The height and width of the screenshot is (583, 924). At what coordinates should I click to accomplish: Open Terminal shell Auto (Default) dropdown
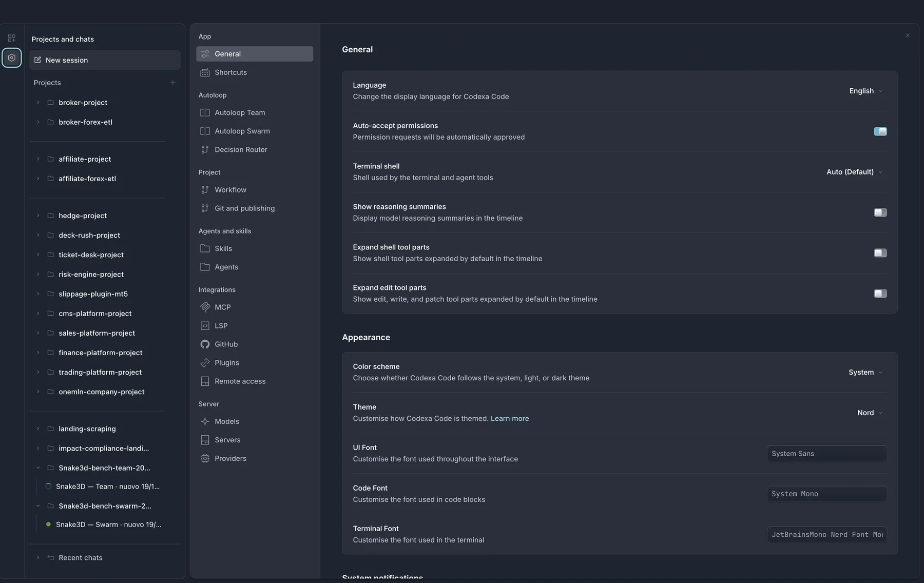(x=855, y=172)
